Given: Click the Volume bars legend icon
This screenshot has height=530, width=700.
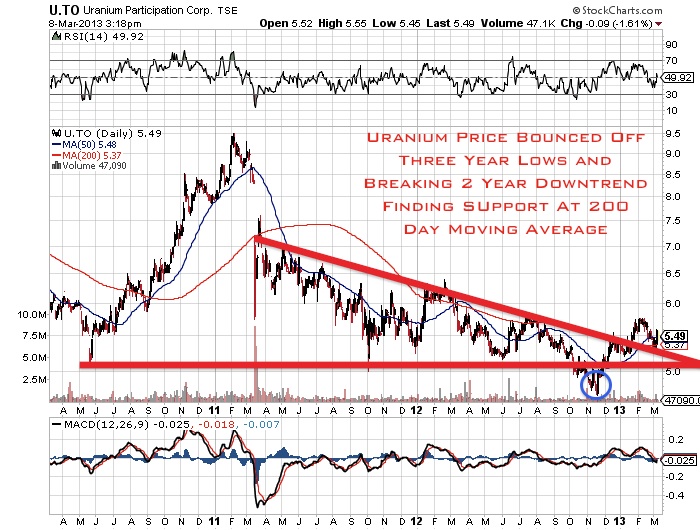Looking at the screenshot, I should click(x=56, y=166).
